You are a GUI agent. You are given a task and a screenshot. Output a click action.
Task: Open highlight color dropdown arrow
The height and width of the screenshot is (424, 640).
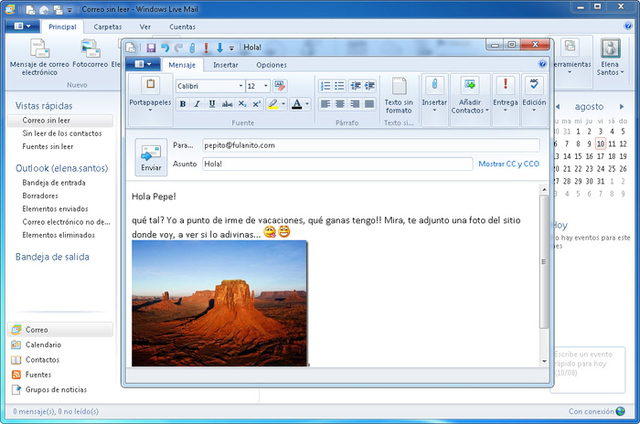pyautogui.click(x=283, y=104)
